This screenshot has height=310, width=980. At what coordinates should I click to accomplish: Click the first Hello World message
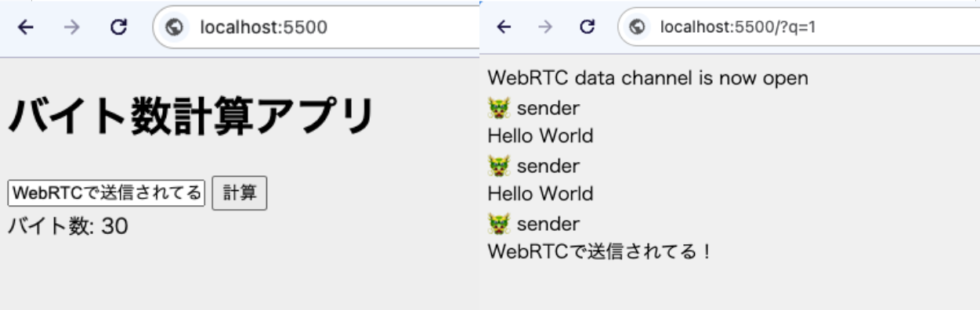tap(541, 136)
